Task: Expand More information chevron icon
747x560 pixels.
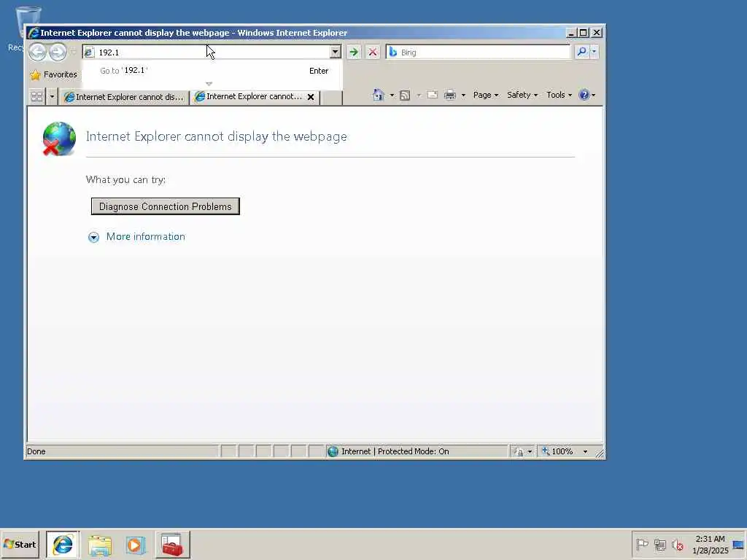Action: (x=93, y=237)
